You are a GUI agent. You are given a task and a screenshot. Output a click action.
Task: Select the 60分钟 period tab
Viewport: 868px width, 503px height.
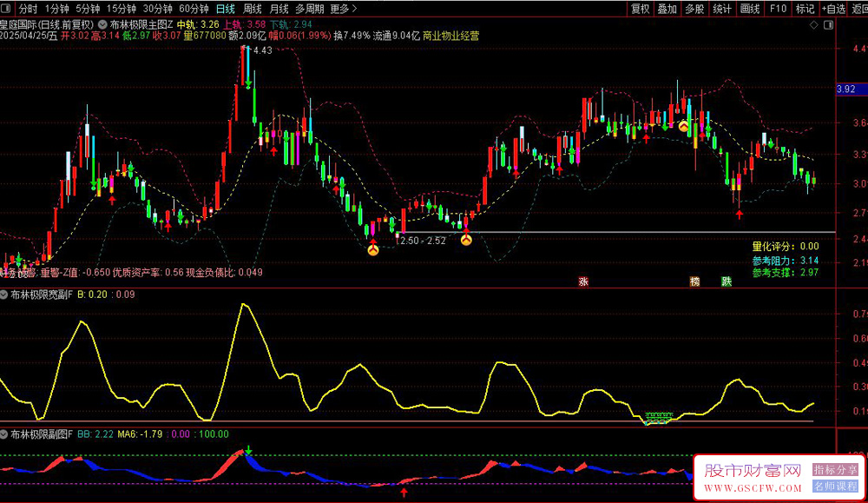(x=194, y=9)
